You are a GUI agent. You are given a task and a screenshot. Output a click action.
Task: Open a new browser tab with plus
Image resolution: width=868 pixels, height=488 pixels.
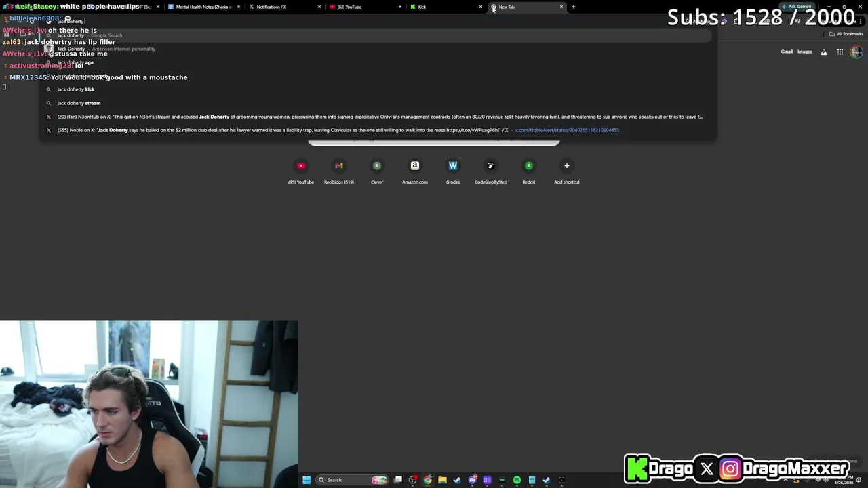(x=574, y=7)
